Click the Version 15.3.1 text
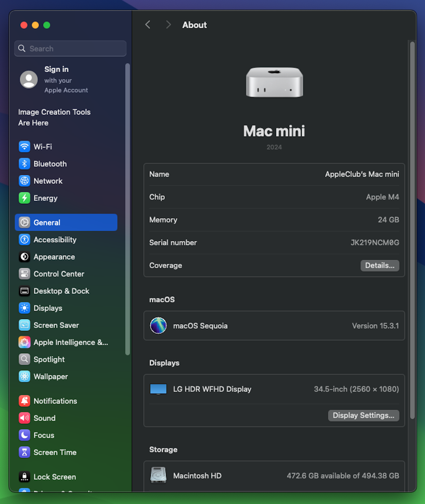 click(x=375, y=326)
